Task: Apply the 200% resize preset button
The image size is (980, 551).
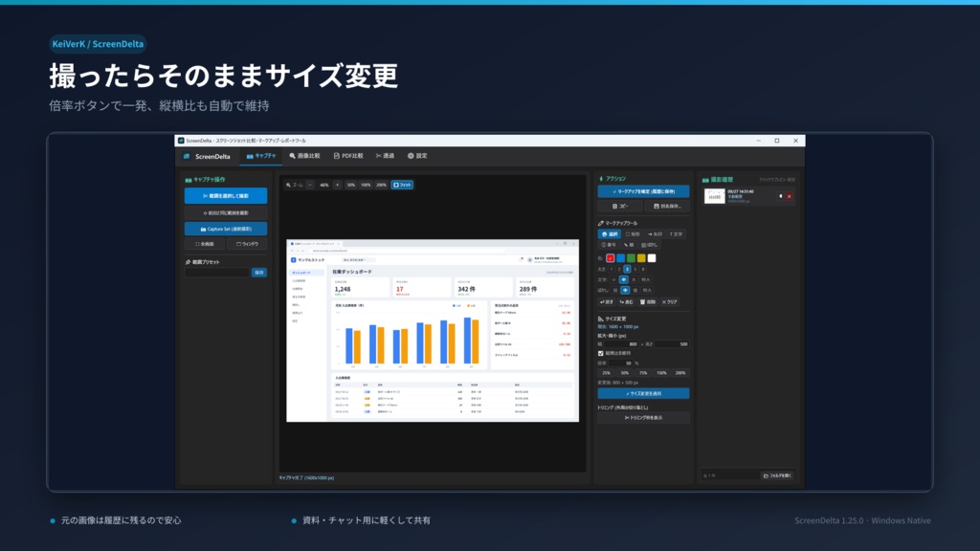Action: pyautogui.click(x=680, y=373)
